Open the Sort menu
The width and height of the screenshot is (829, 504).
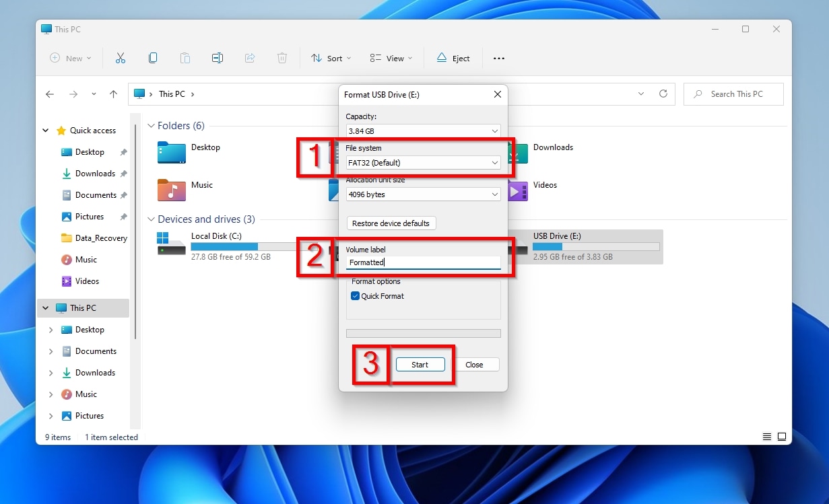[331, 58]
